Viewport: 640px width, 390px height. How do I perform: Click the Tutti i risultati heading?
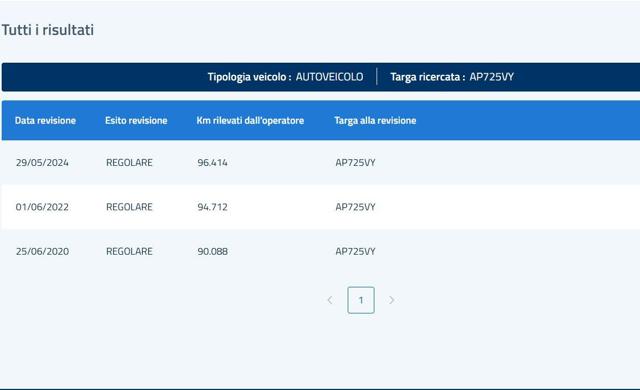(48, 30)
